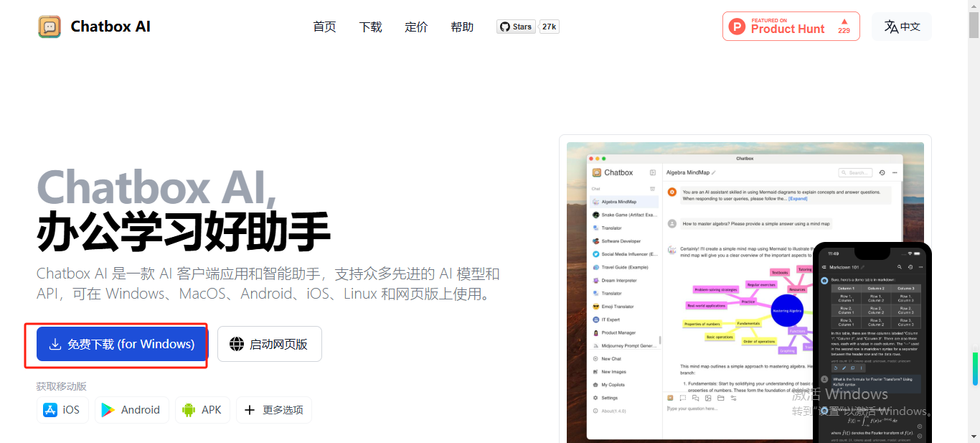The image size is (980, 443).
Task: Click 免费下载 (for Windows) button
Action: [122, 344]
